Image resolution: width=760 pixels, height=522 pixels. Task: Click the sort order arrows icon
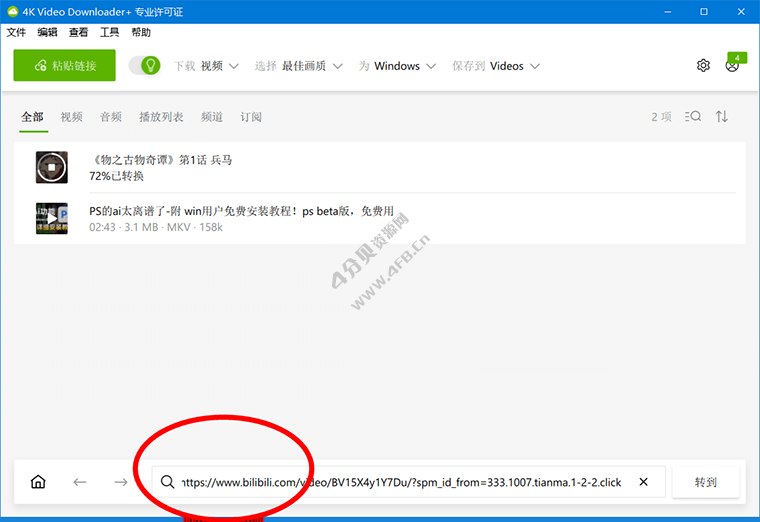[722, 116]
